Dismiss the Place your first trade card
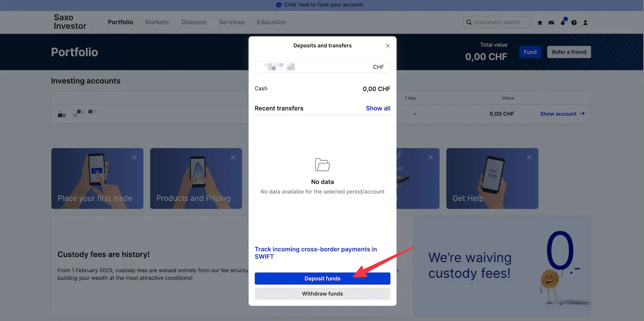This screenshot has width=644, height=321. [x=134, y=157]
